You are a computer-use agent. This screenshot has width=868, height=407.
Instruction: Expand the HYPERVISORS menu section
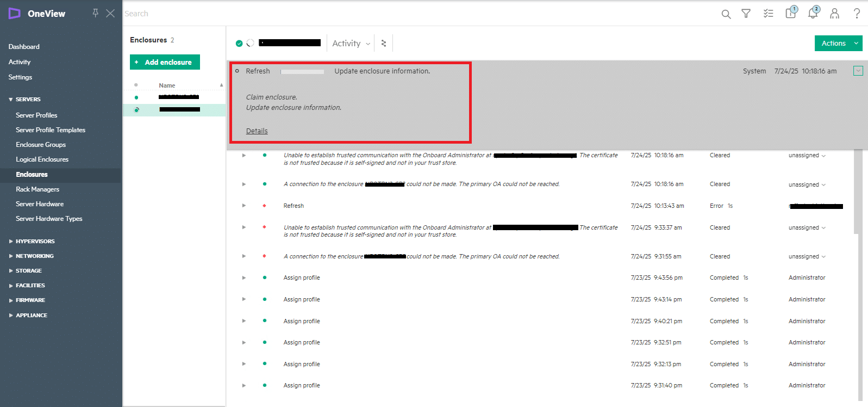(x=11, y=241)
